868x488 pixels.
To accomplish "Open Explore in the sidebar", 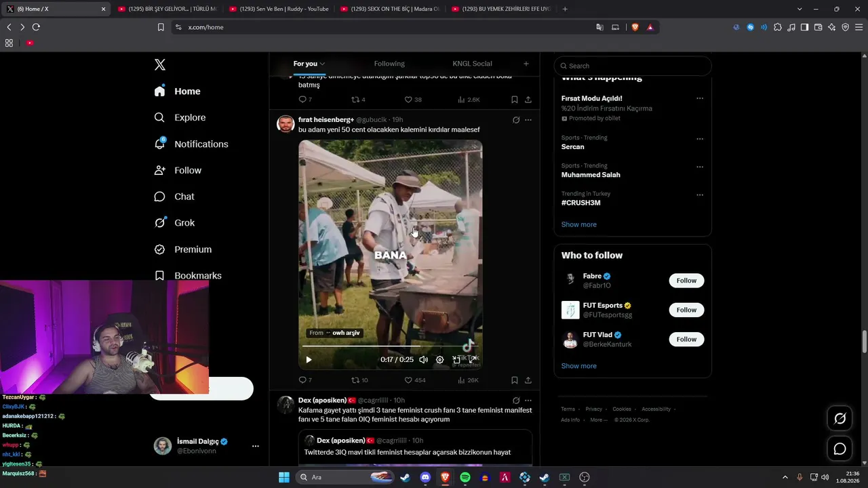I will coord(180,117).
